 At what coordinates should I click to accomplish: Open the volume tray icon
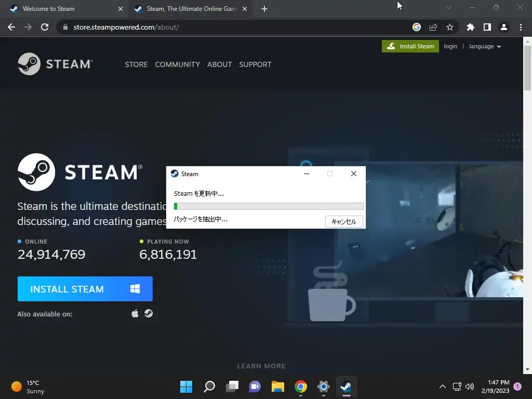click(470, 387)
